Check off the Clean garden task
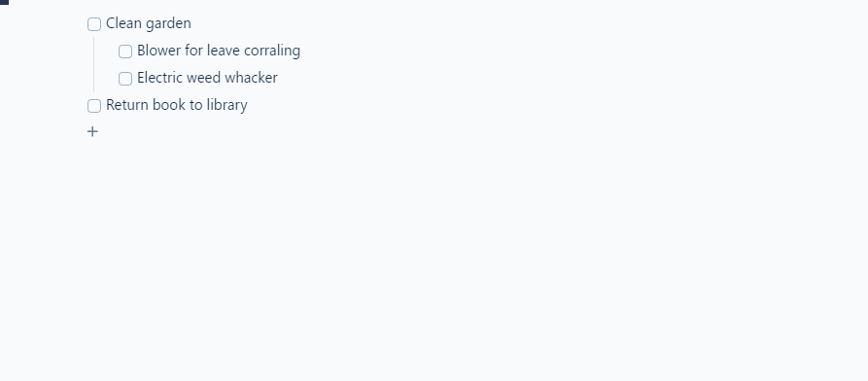Screen dimensions: 868x381 [94, 23]
